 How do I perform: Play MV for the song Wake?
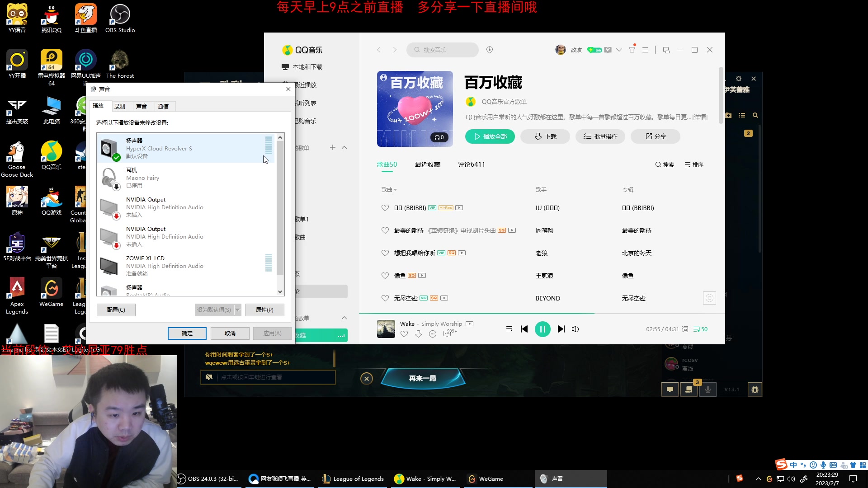(x=470, y=324)
